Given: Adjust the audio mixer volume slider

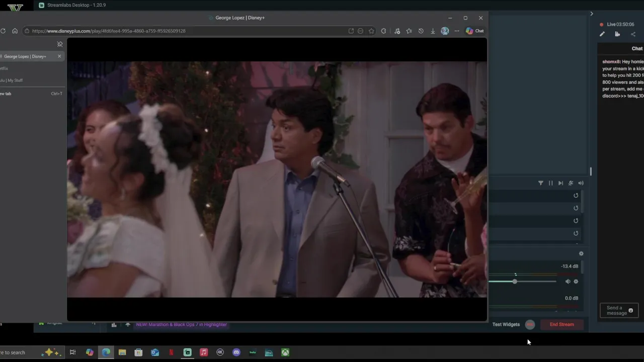Looking at the screenshot, I should (x=515, y=282).
